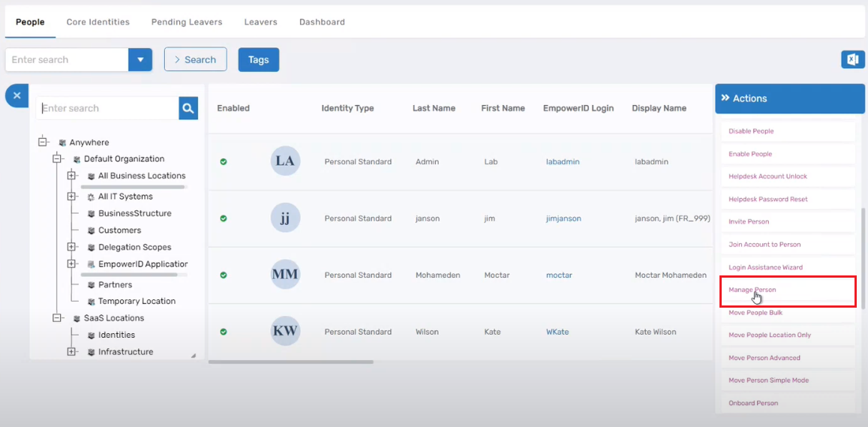Click the table horizontal scrollbar
This screenshot has width=868, height=427.
pos(291,362)
